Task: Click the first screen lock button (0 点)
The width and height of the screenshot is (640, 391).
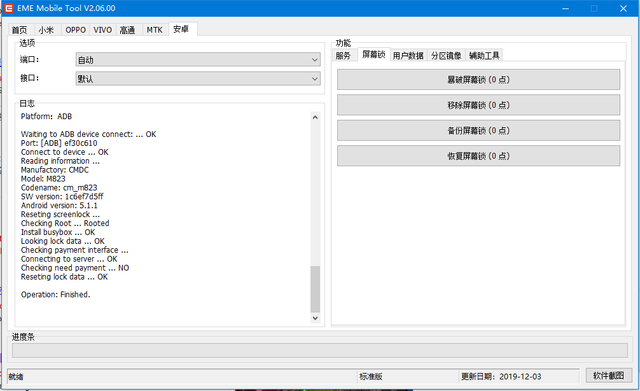Action: 478,80
